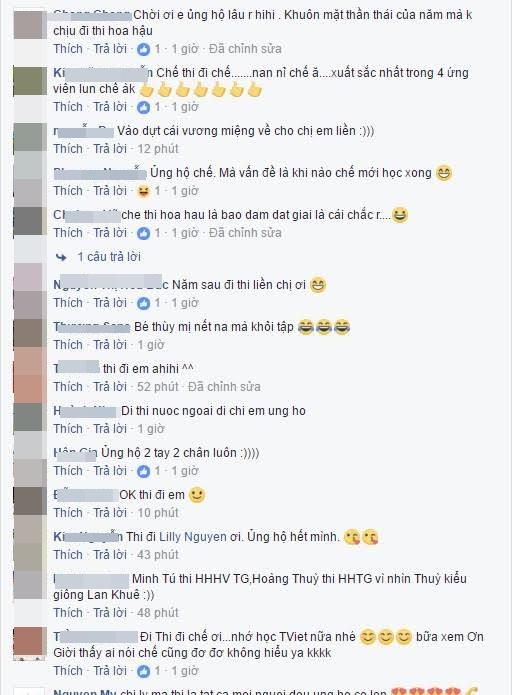Click Trả lời under the 'OK thi đi em' comment
This screenshot has width=512, height=695.
point(110,513)
